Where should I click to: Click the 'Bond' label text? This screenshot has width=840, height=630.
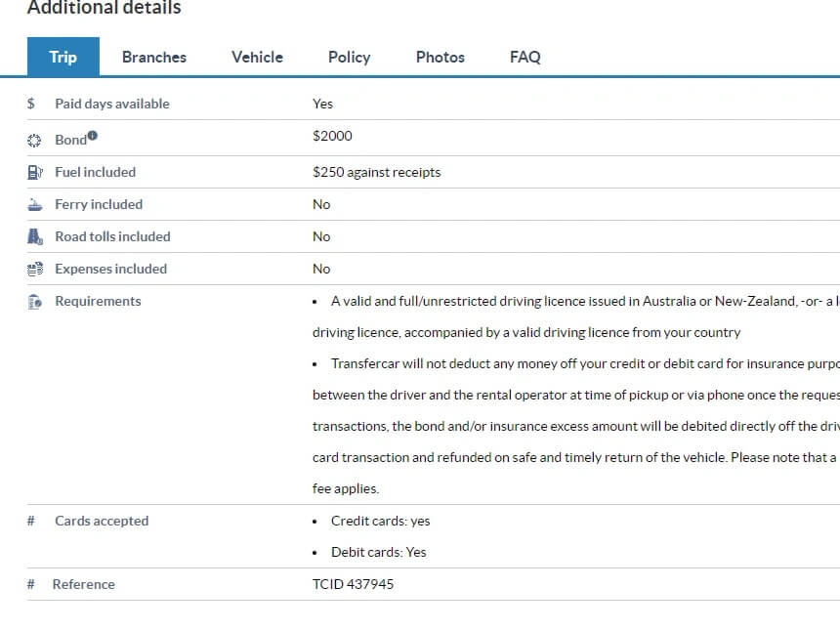pos(70,140)
